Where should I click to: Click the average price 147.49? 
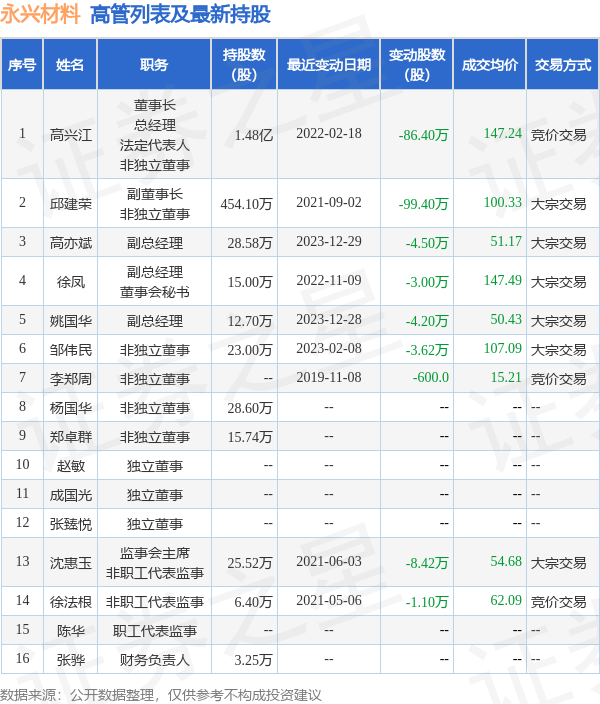503,281
